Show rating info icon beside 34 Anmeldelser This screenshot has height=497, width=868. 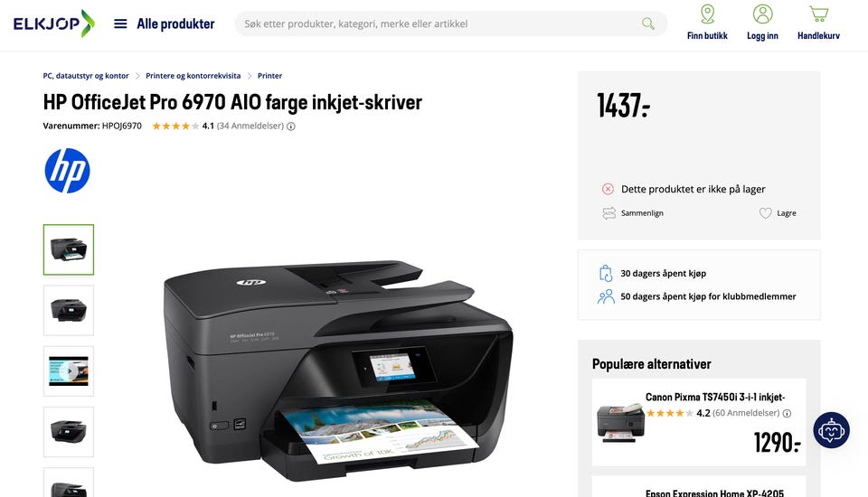(291, 127)
